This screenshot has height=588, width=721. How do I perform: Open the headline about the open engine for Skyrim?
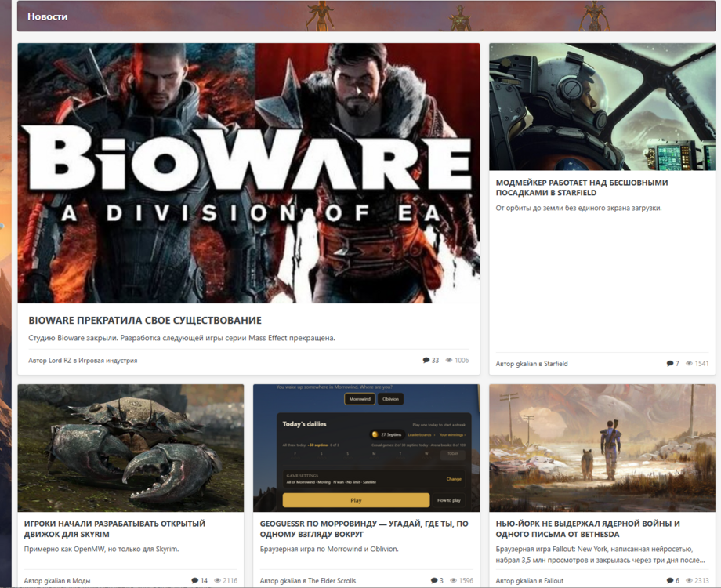[114, 529]
